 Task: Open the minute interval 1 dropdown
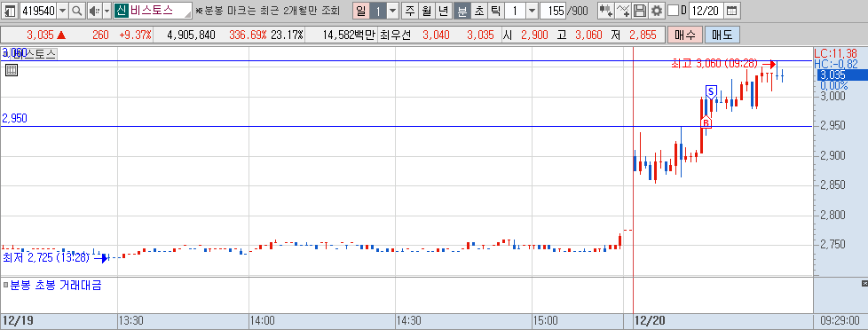(532, 10)
